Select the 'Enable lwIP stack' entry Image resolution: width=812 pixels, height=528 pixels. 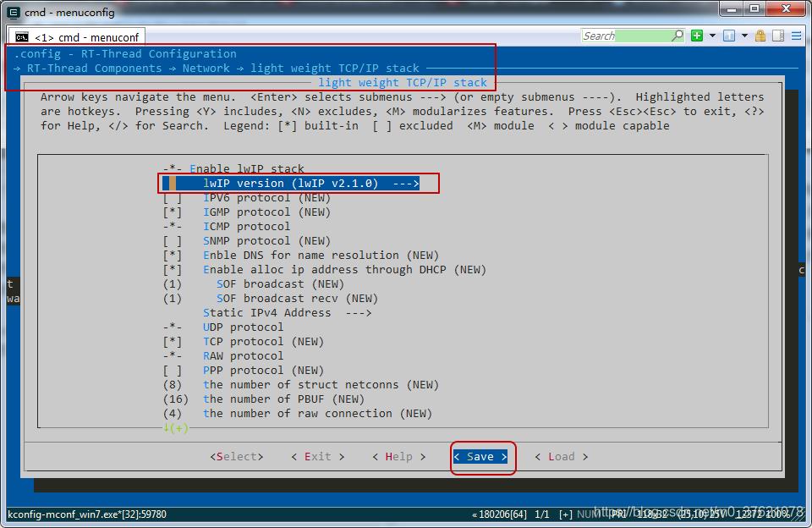point(233,169)
